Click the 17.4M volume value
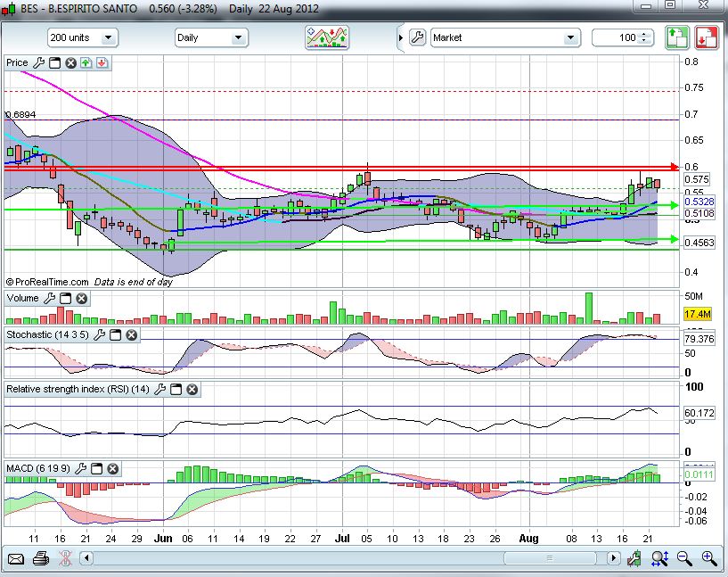Viewport: 728px width, 577px height. [x=698, y=315]
